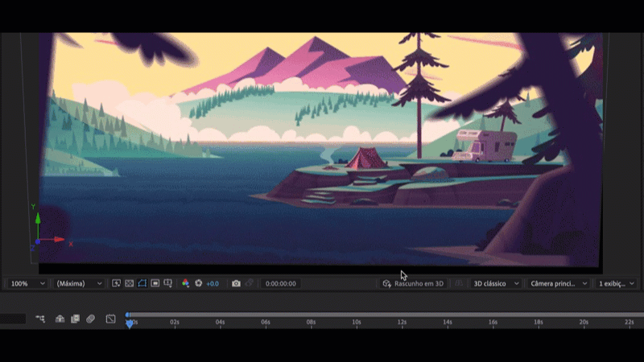The height and width of the screenshot is (362, 644).
Task: Toggle the transparency grid icon
Action: click(129, 283)
